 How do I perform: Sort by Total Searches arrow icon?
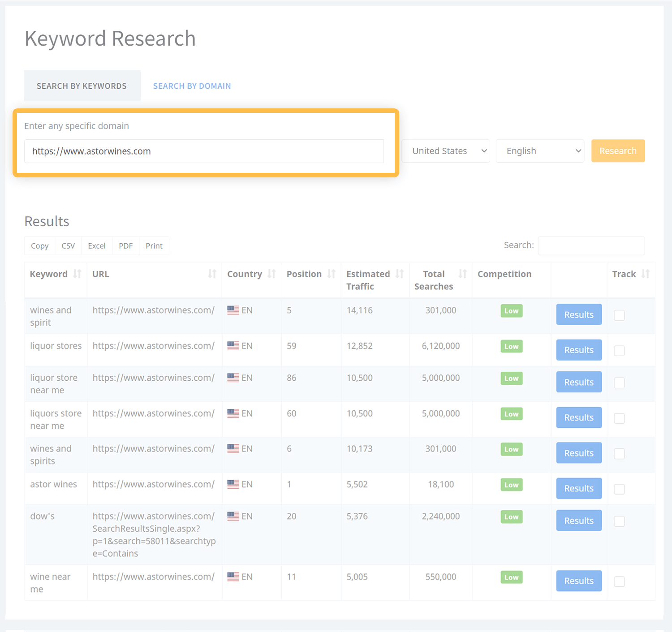point(463,274)
